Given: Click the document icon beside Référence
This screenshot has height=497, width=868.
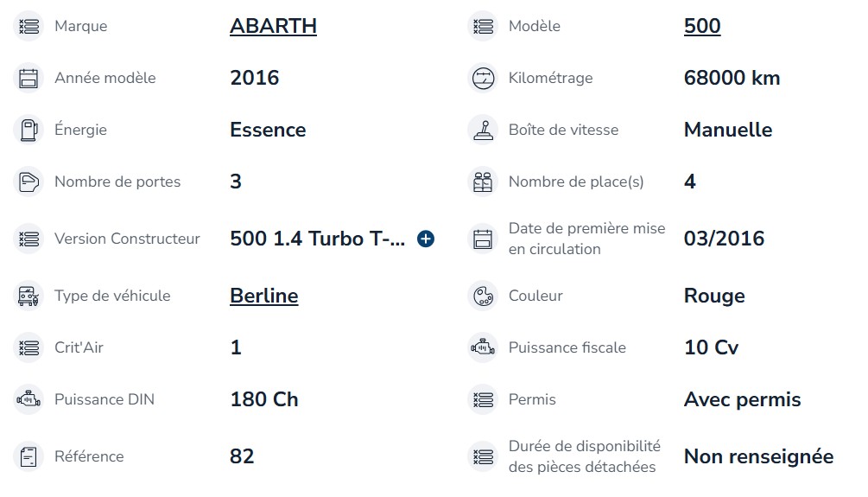Looking at the screenshot, I should point(29,456).
